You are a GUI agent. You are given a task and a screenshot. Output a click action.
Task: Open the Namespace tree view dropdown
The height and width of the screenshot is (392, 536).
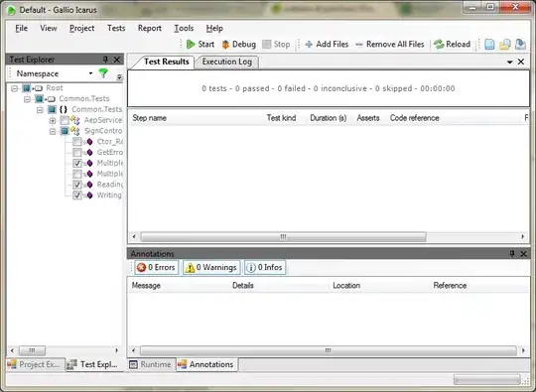(x=90, y=73)
